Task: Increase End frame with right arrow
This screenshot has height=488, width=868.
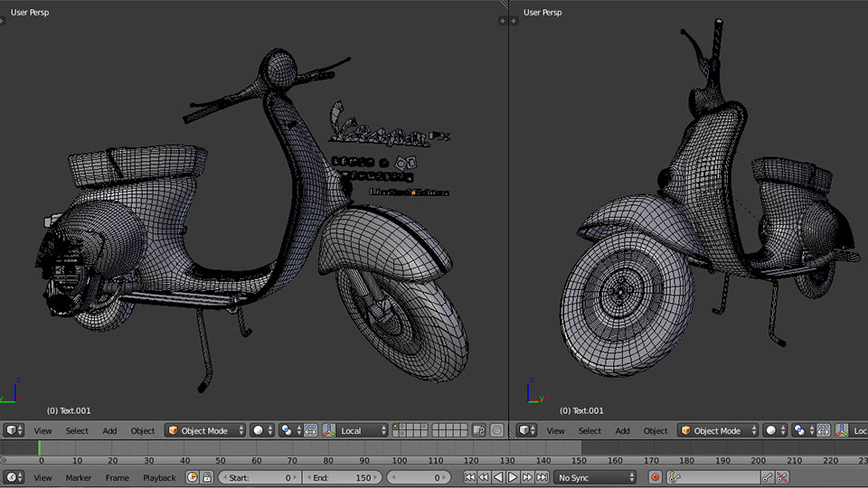Action: (x=375, y=477)
